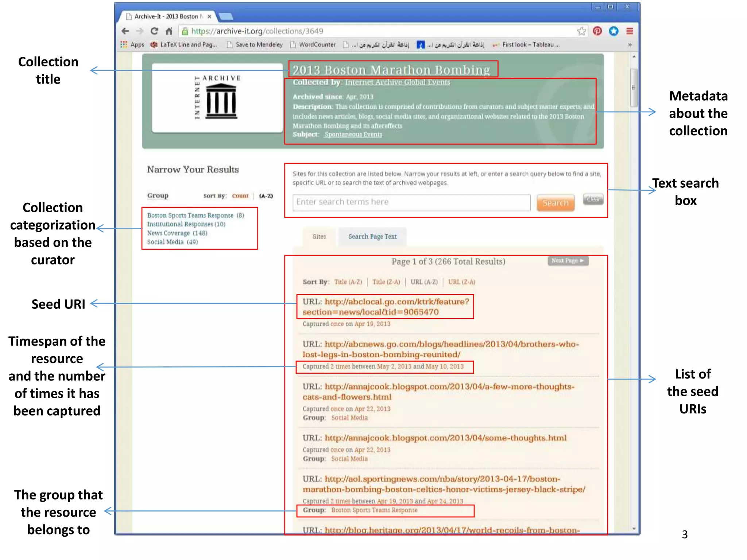Open the blog.heritage.org world-recoils URL
This screenshot has height=560, width=747.
click(452, 530)
